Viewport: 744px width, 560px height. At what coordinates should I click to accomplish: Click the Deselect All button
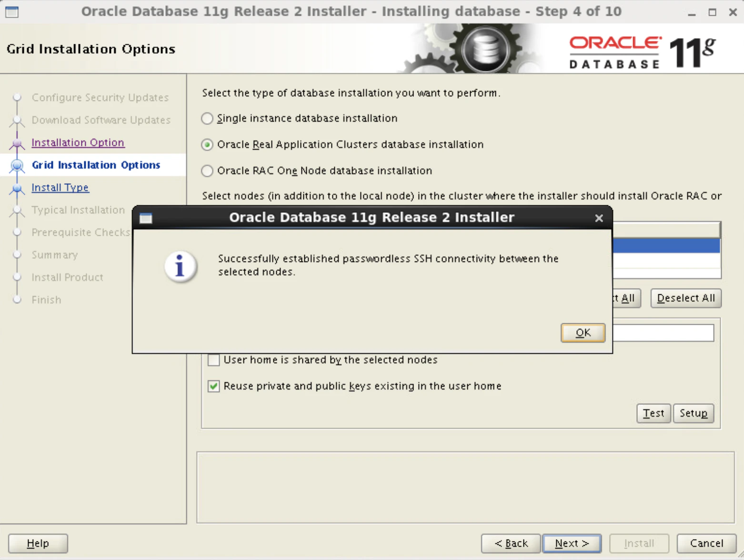coord(686,298)
